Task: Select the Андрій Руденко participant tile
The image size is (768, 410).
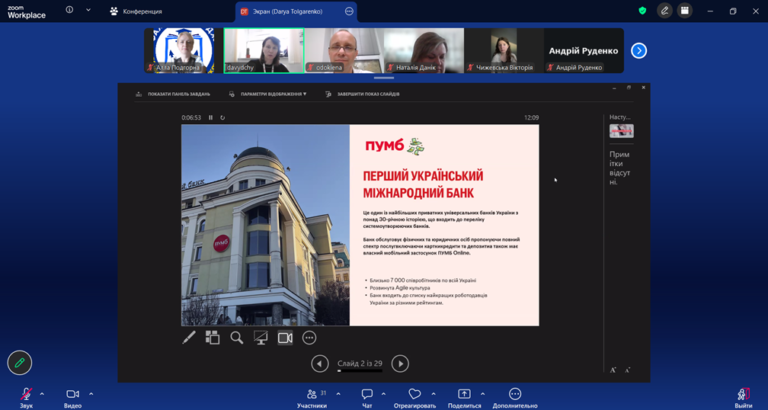Action: [x=583, y=50]
